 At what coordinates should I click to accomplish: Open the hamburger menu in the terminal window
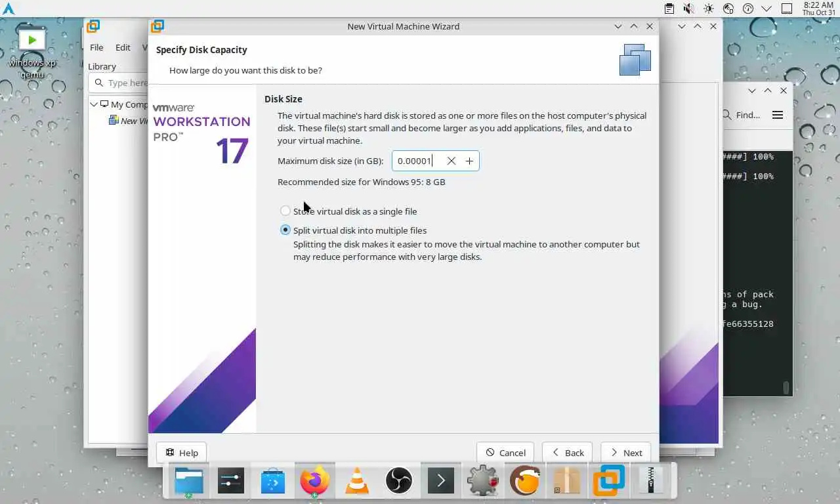point(778,115)
